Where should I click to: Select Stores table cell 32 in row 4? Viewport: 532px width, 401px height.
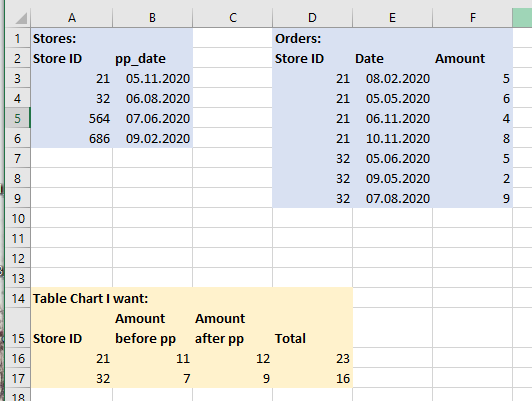(72, 98)
